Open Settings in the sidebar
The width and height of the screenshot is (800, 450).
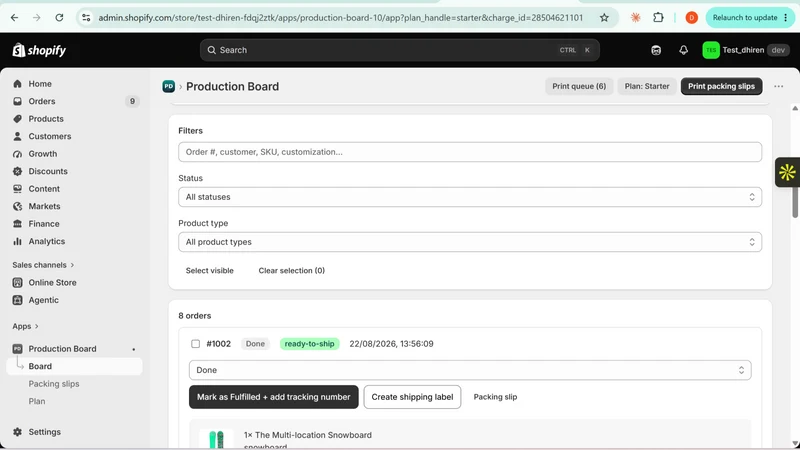[x=44, y=432]
